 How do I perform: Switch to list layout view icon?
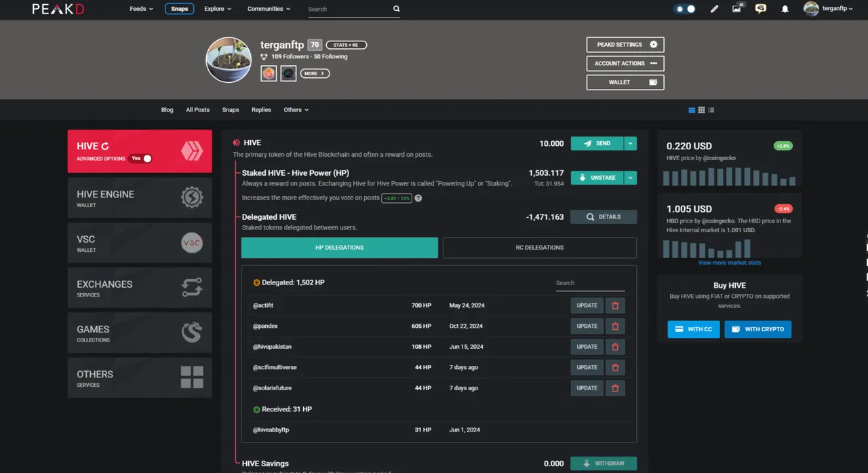click(x=692, y=110)
